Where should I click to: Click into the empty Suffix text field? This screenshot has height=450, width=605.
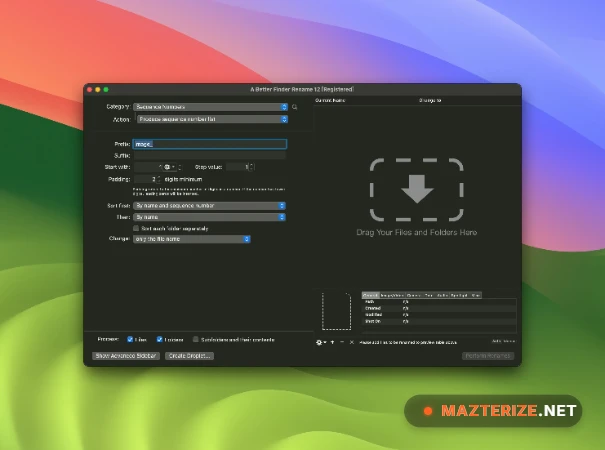pyautogui.click(x=210, y=156)
